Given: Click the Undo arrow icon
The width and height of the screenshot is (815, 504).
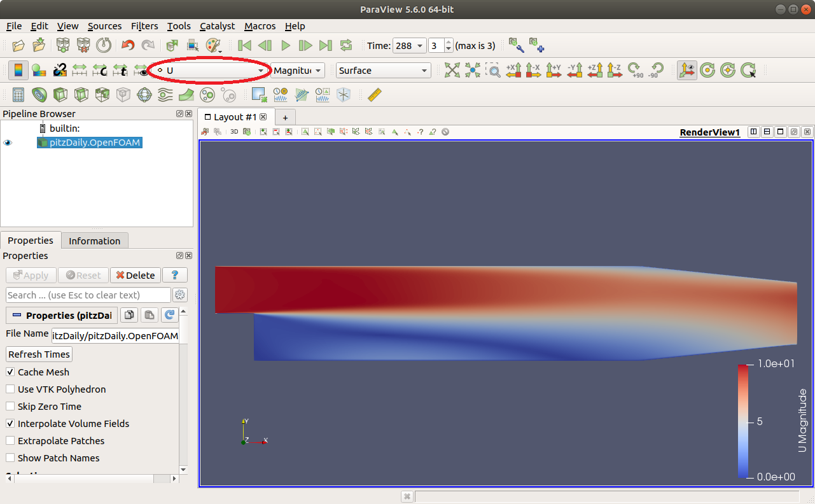Looking at the screenshot, I should pos(128,45).
